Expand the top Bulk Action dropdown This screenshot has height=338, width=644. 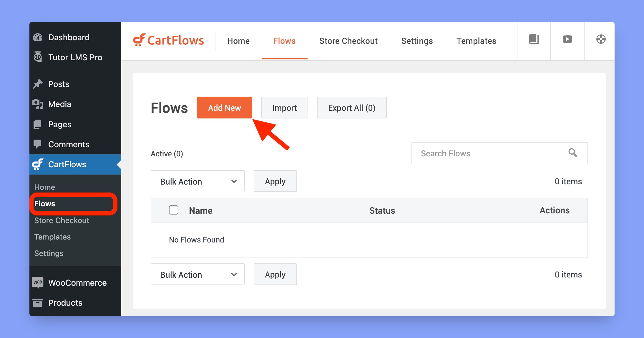tap(198, 181)
